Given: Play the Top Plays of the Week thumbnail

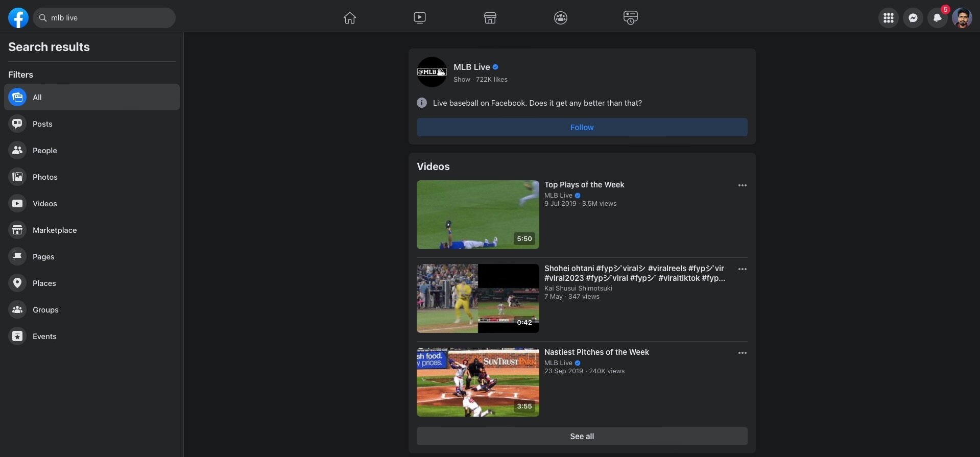Looking at the screenshot, I should pyautogui.click(x=478, y=214).
